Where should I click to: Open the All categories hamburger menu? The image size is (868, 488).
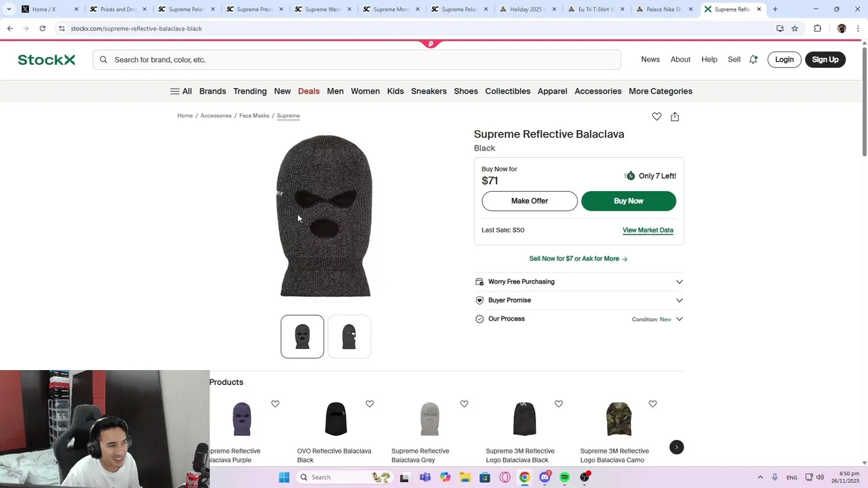[181, 91]
